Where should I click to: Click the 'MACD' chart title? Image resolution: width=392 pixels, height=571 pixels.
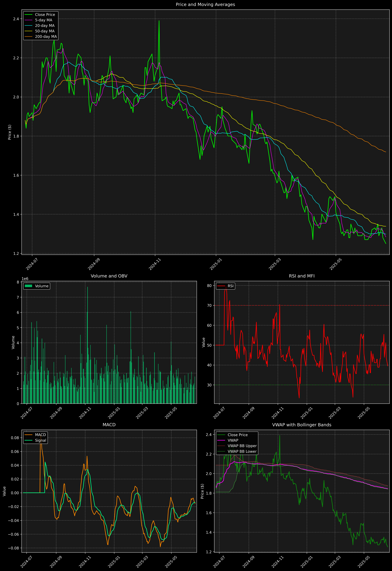click(109, 425)
